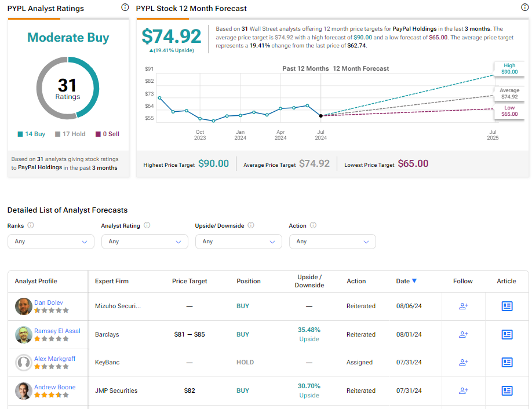Click Lowest Price Target $65.00 value
Viewport: 532px width, 409px height.
[413, 164]
